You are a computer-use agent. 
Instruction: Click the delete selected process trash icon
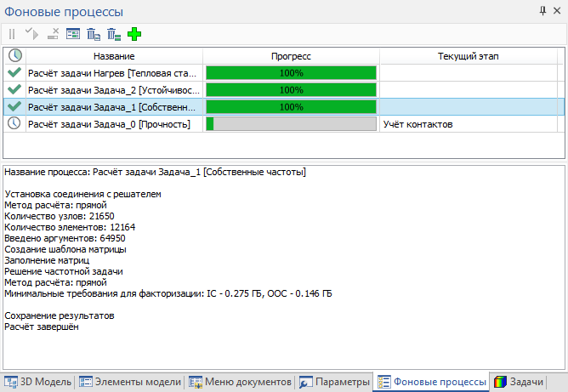94,34
